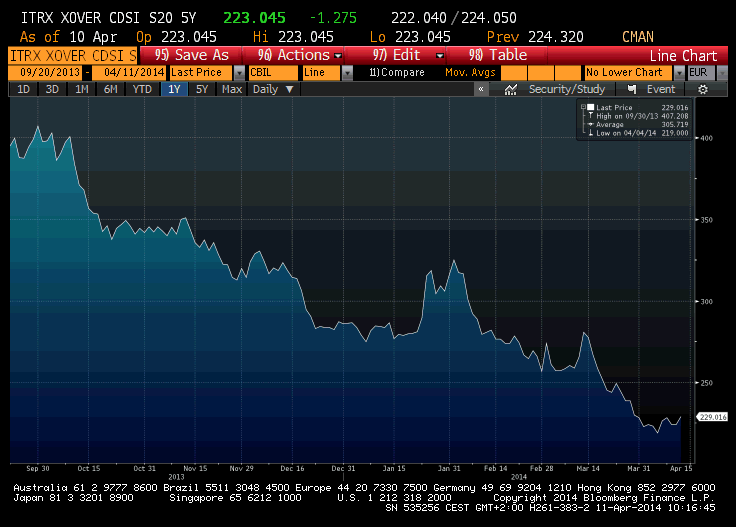Click the 350 y-axis label
736x527 pixels.
click(x=706, y=220)
